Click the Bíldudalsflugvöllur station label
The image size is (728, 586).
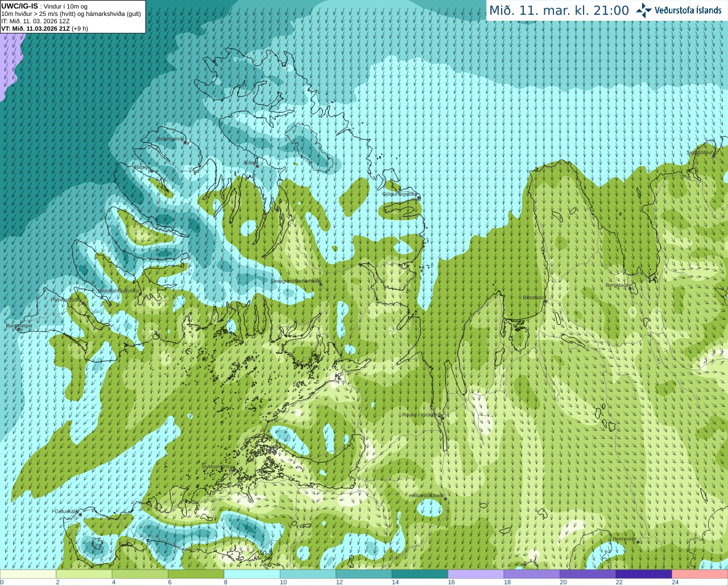pyautogui.click(x=118, y=290)
